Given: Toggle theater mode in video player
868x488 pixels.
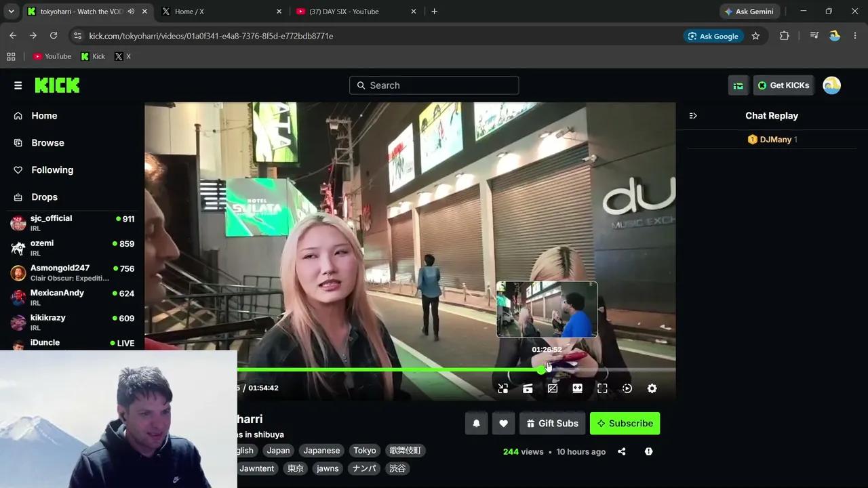Looking at the screenshot, I should (x=577, y=388).
